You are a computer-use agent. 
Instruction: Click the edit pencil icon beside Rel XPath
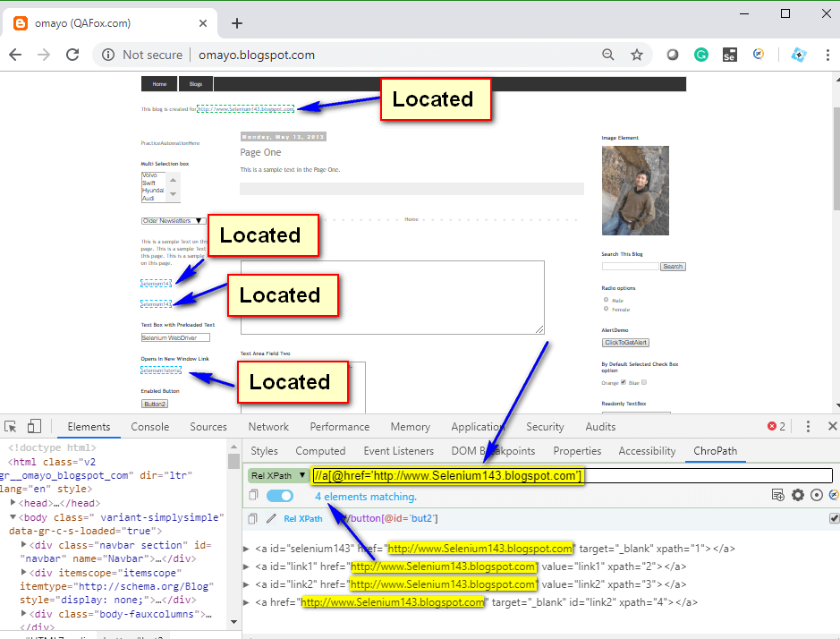pyautogui.click(x=270, y=518)
